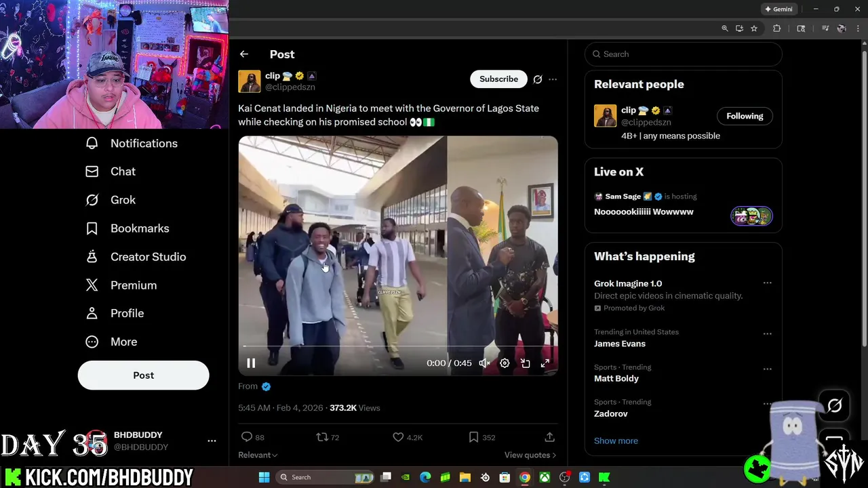Open the Chrome extensions puzzle icon
This screenshot has width=868, height=488.
[777, 28]
